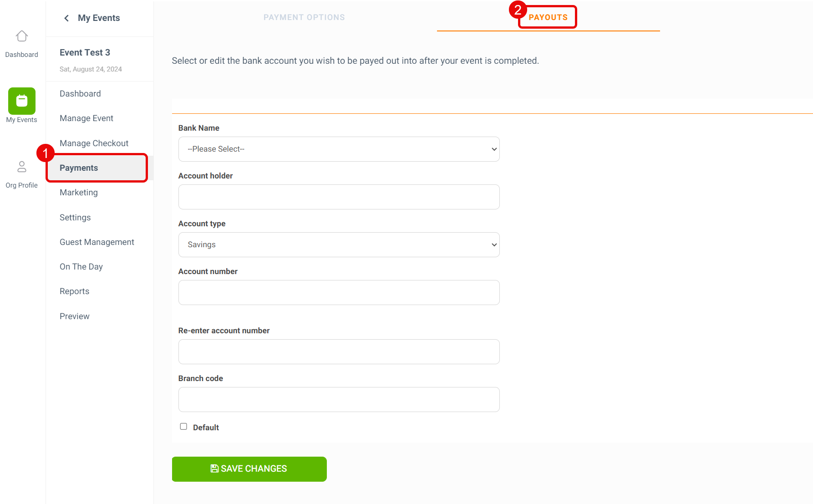Focus the Account holder field
This screenshot has height=504, width=813.
point(339,197)
